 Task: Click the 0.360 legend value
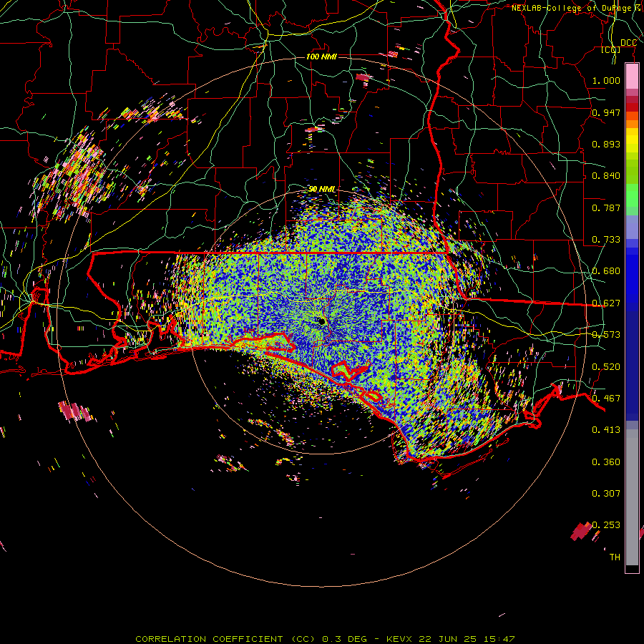(x=606, y=462)
